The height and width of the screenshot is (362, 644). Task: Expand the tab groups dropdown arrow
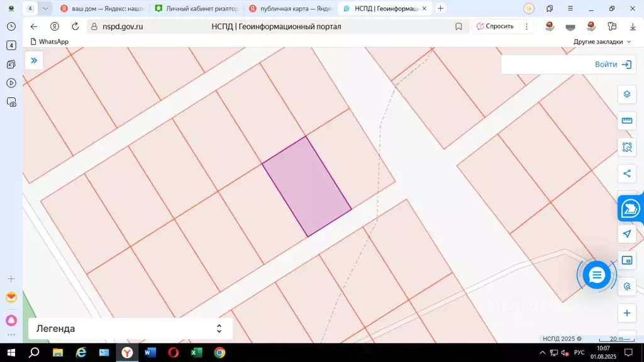pos(45,8)
